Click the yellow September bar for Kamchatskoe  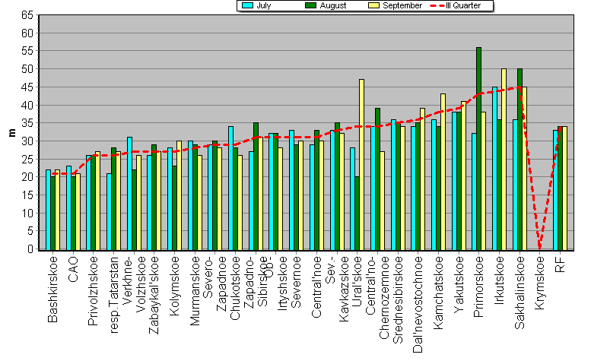[x=443, y=172]
